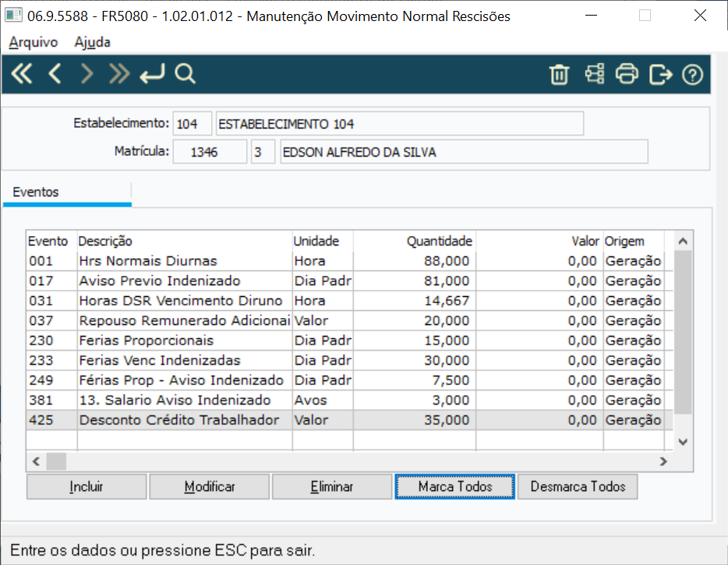Click the Incluir button
This screenshot has width=728, height=565.
(87, 486)
